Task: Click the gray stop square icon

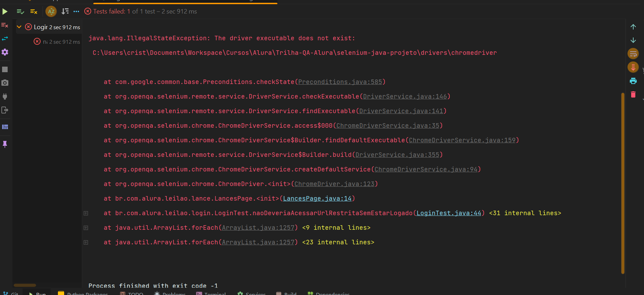Action: 5,69
